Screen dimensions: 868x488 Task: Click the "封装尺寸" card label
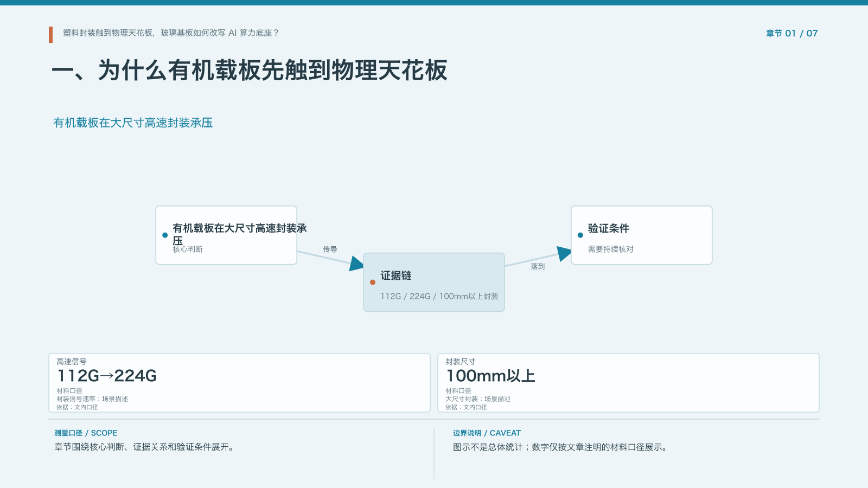tap(461, 362)
